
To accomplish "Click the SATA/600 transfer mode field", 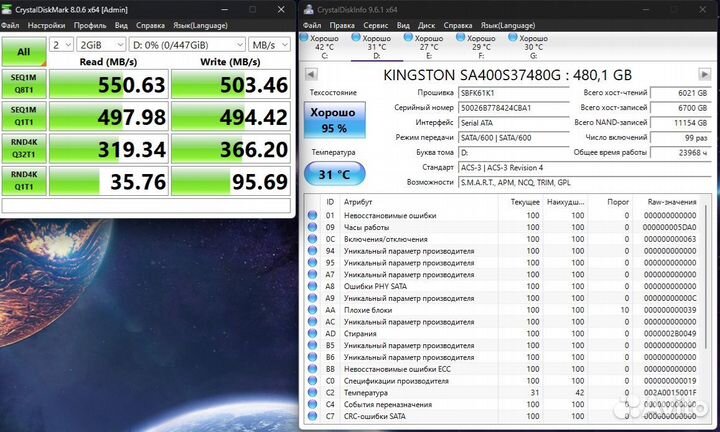I will 513,137.
